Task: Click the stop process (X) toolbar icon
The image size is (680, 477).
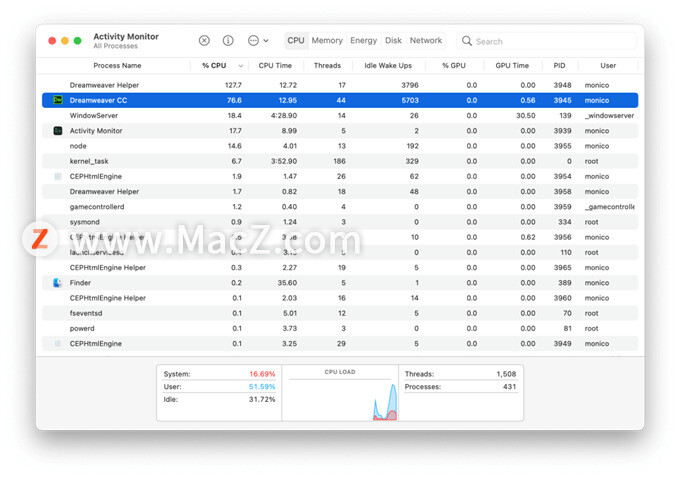Action: pyautogui.click(x=204, y=41)
